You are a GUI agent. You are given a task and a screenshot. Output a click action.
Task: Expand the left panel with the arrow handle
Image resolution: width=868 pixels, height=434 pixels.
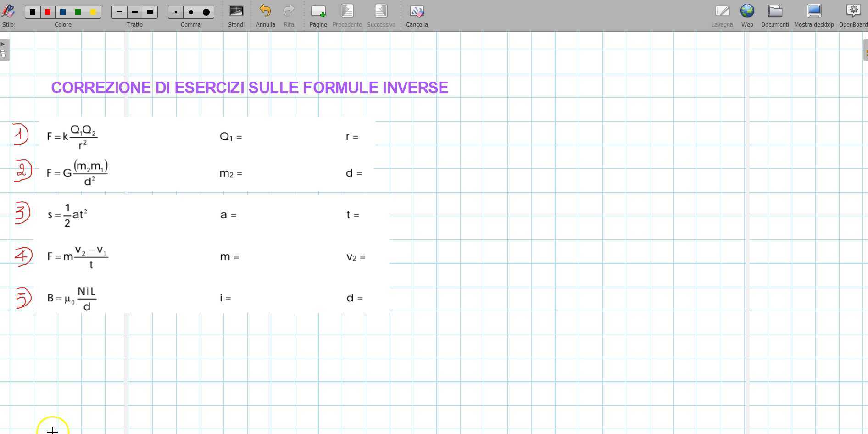click(x=4, y=44)
